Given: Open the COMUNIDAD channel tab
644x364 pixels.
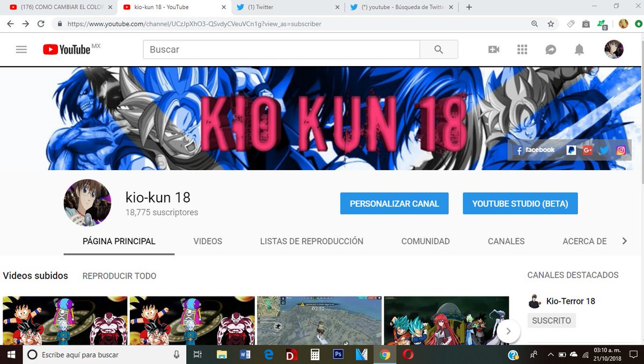Looking at the screenshot, I should (x=426, y=242).
